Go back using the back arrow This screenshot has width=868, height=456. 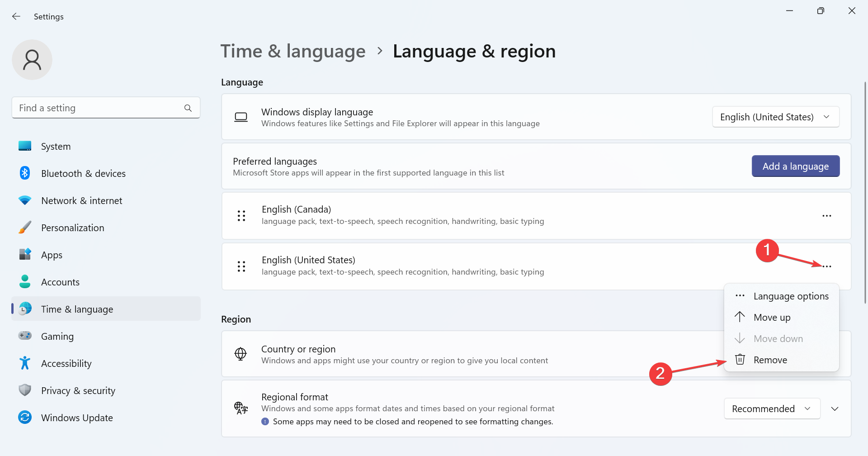[16, 16]
